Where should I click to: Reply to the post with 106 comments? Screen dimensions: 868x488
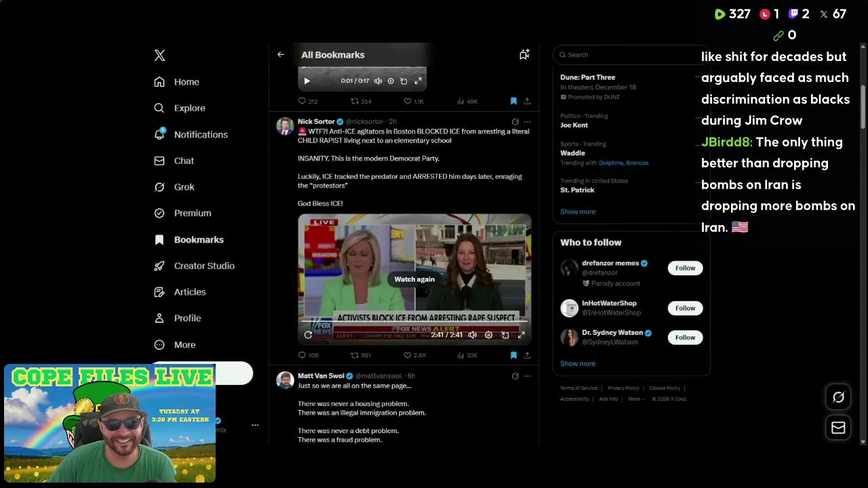pos(309,355)
